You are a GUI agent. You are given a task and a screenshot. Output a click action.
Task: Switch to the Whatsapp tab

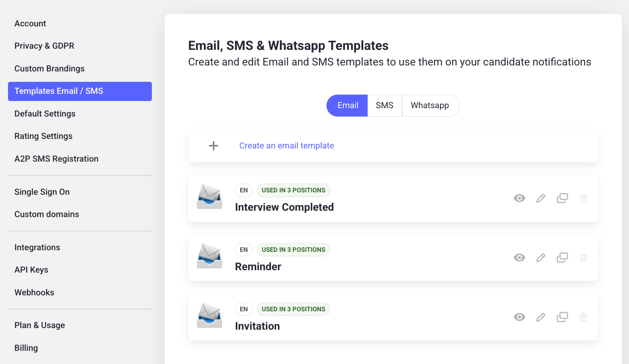tap(430, 105)
